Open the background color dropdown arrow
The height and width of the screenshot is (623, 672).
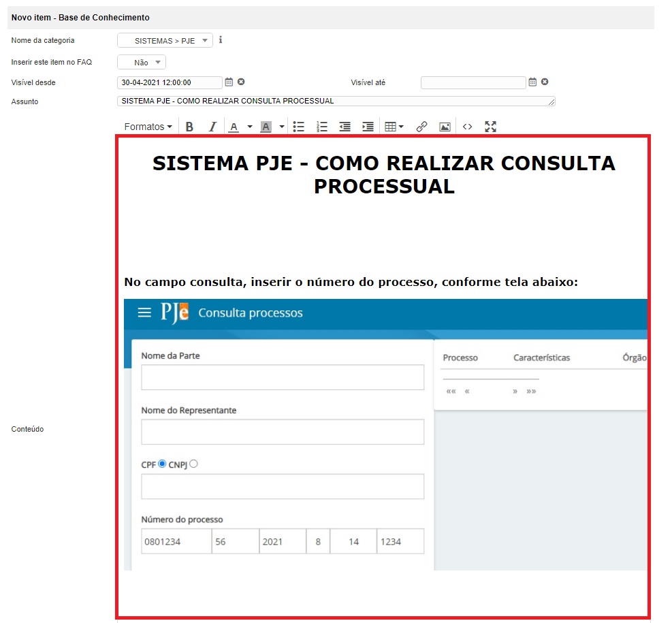pyautogui.click(x=282, y=127)
